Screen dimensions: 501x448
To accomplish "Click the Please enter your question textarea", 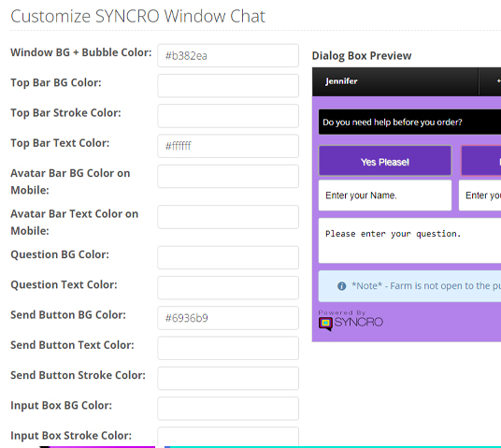I will (409, 240).
